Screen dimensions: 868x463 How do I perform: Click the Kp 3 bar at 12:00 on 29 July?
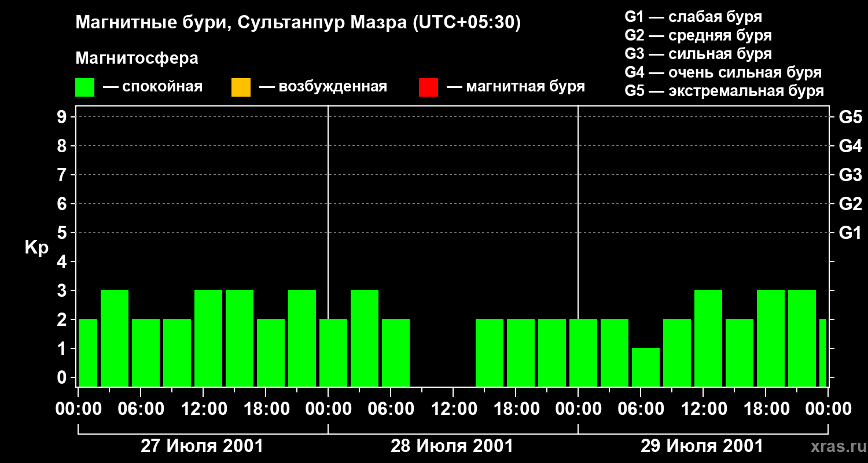[708, 338]
